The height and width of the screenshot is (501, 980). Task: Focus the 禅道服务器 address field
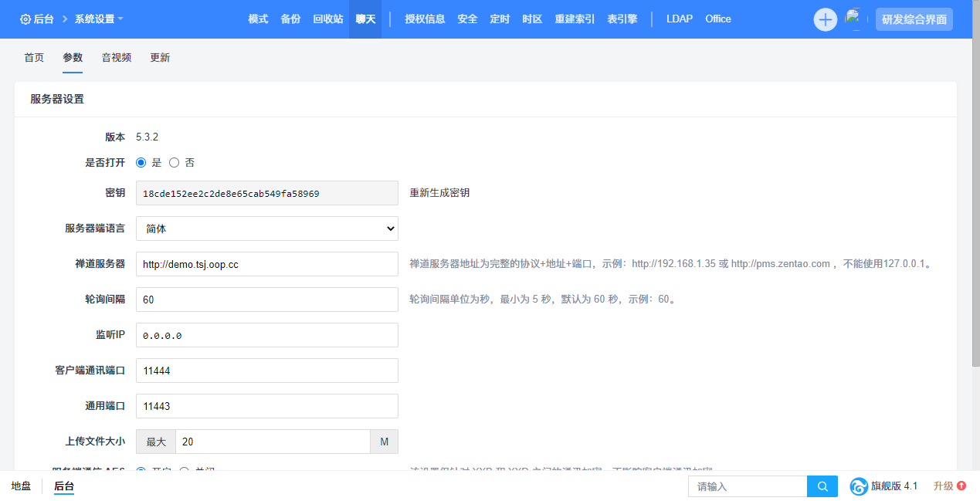point(266,264)
